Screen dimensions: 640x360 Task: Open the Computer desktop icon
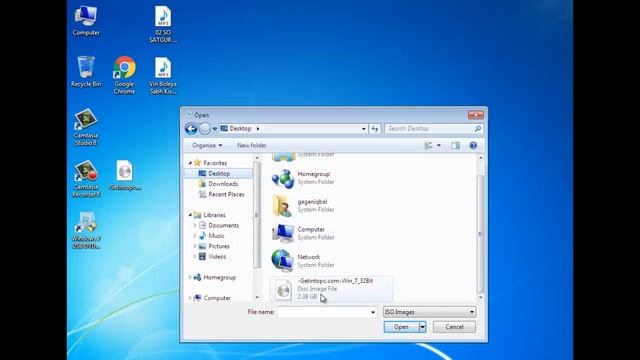coord(86,21)
